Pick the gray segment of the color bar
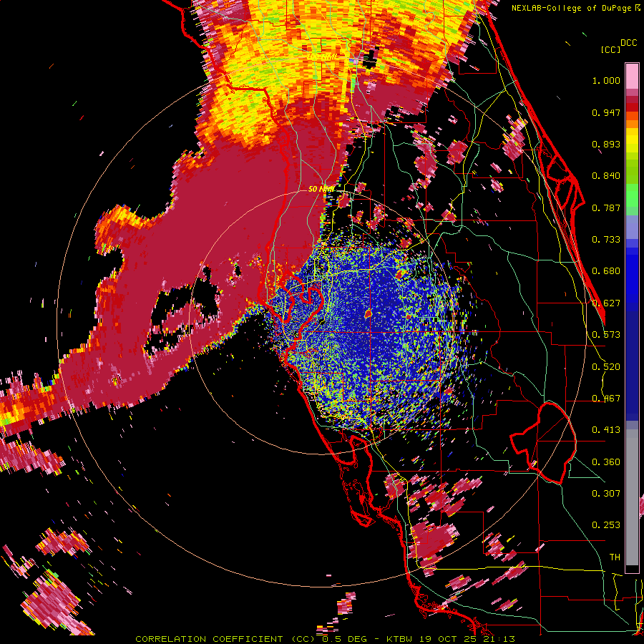 click(x=632, y=497)
